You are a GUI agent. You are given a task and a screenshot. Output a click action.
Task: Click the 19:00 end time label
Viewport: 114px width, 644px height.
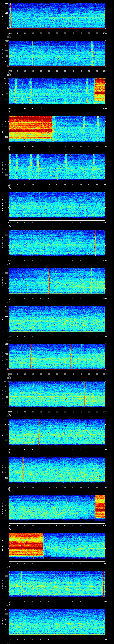click(105, 109)
